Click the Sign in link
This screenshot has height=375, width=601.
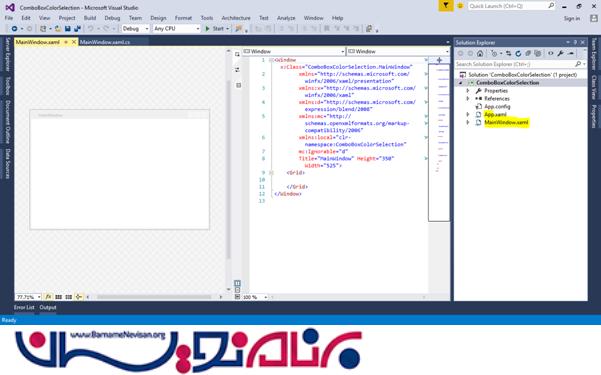(571, 18)
